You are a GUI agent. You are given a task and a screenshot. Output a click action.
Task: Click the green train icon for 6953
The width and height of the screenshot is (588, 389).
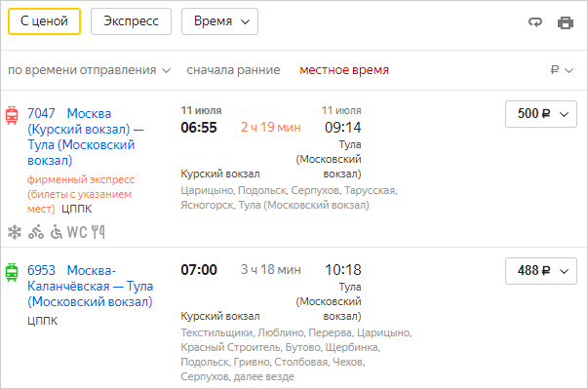click(12, 272)
